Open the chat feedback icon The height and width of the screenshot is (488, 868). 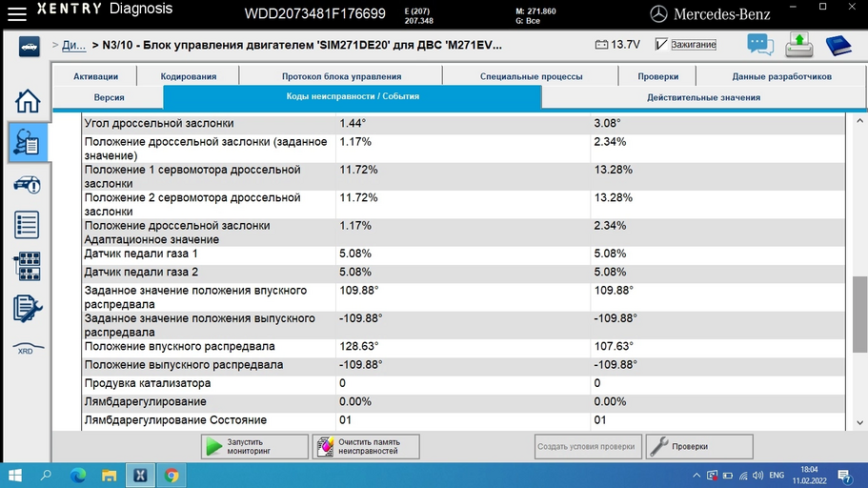pos(760,44)
